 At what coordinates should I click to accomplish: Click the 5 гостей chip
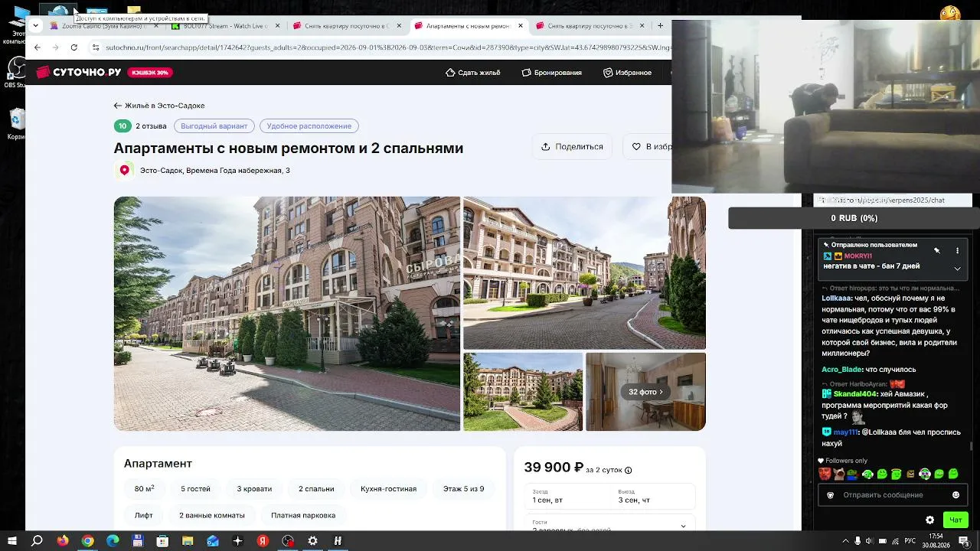click(195, 489)
